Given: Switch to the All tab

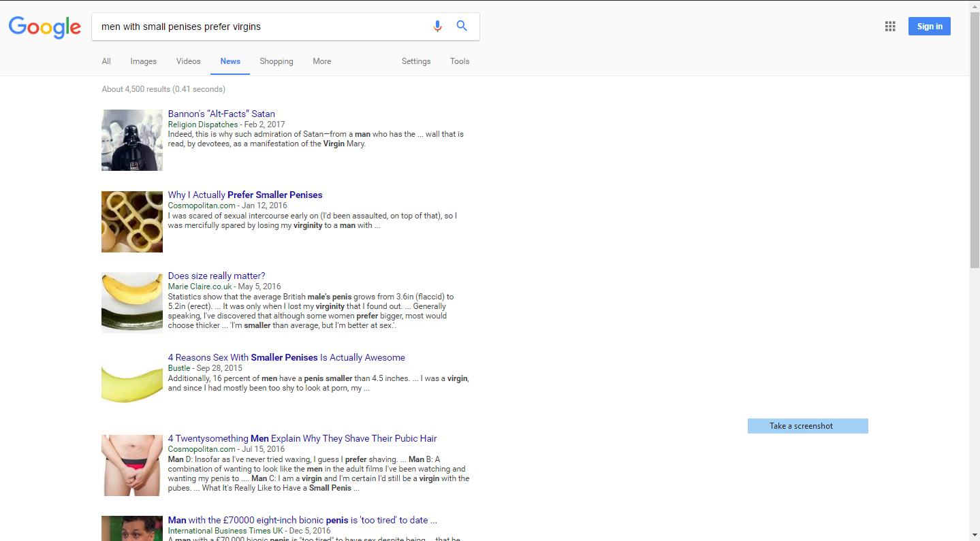Looking at the screenshot, I should [x=106, y=61].
